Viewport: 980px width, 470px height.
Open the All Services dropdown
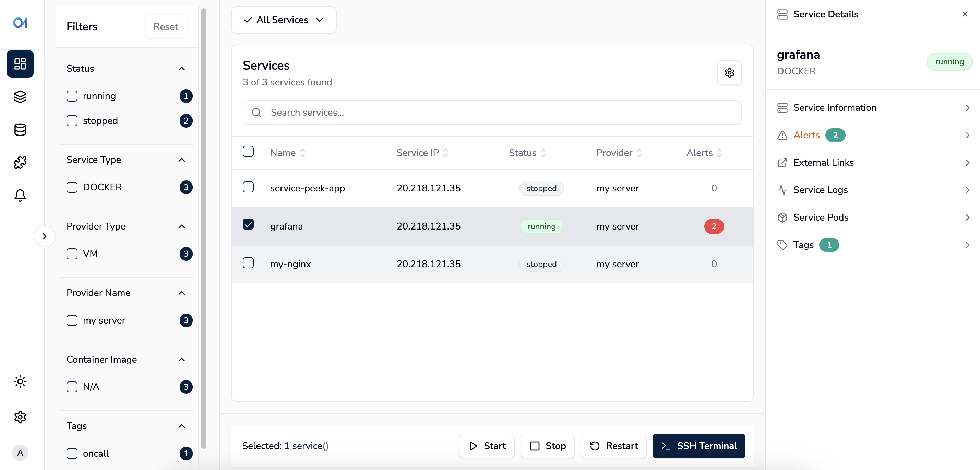(284, 20)
